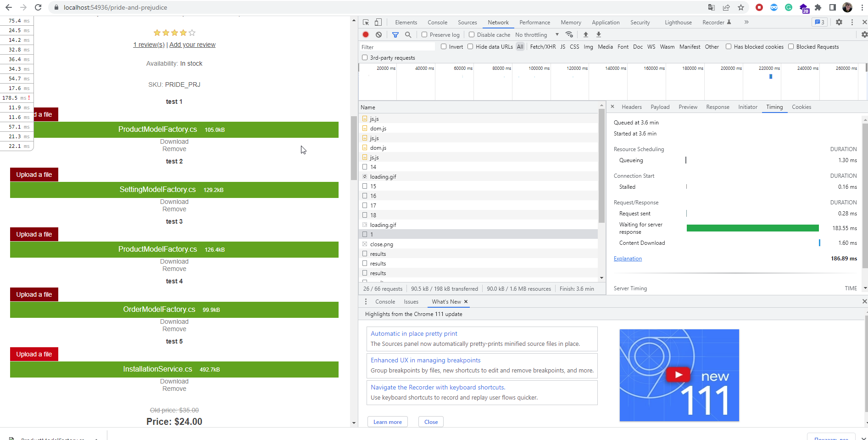Activate the inspect element tool
This screenshot has height=440, width=868.
pos(366,22)
